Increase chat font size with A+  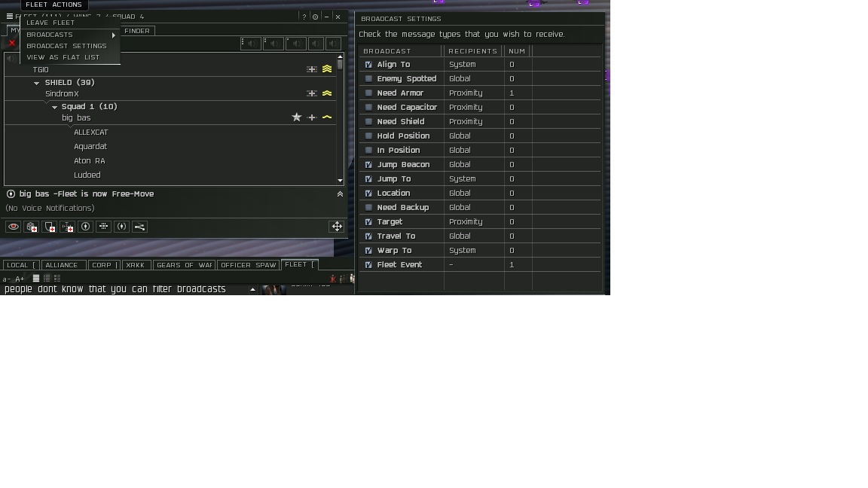[20, 279]
